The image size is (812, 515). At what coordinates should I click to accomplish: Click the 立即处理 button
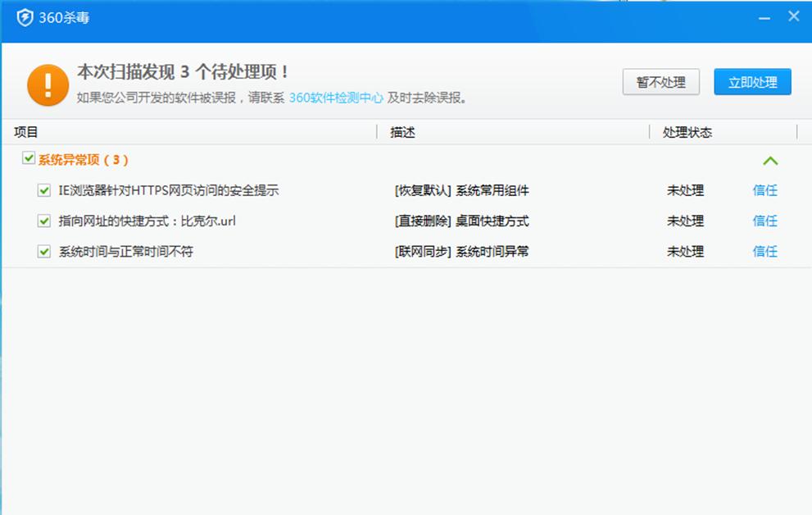coord(751,82)
